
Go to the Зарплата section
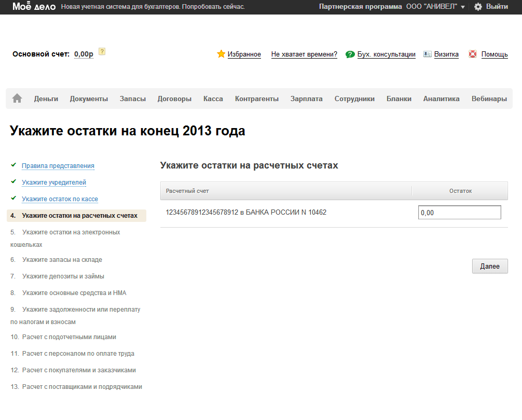(x=306, y=99)
